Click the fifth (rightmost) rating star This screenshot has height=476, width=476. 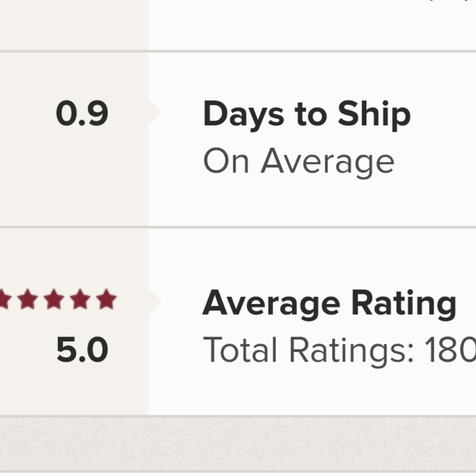(106, 299)
